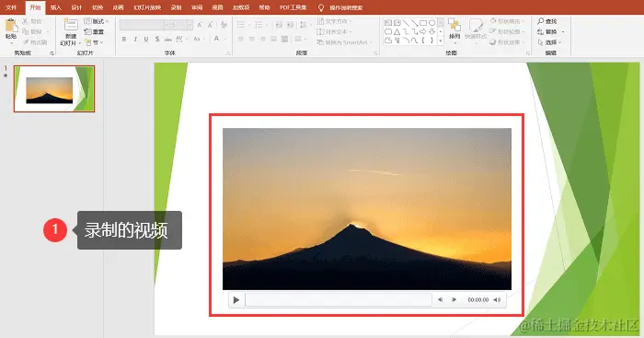Image resolution: width=644 pixels, height=338 pixels.
Task: Toggle Bold formatting
Action: coord(124,39)
